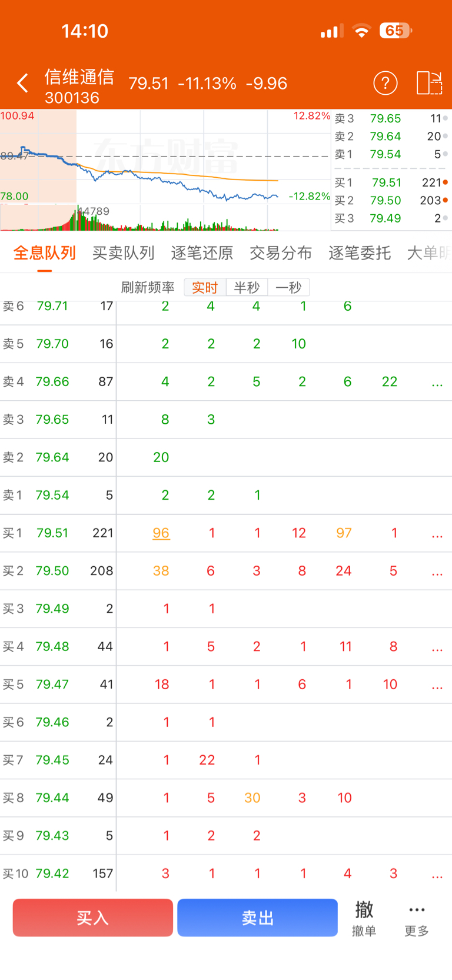Switch to 交易分布 tab
The image size is (452, 980).
point(281,253)
